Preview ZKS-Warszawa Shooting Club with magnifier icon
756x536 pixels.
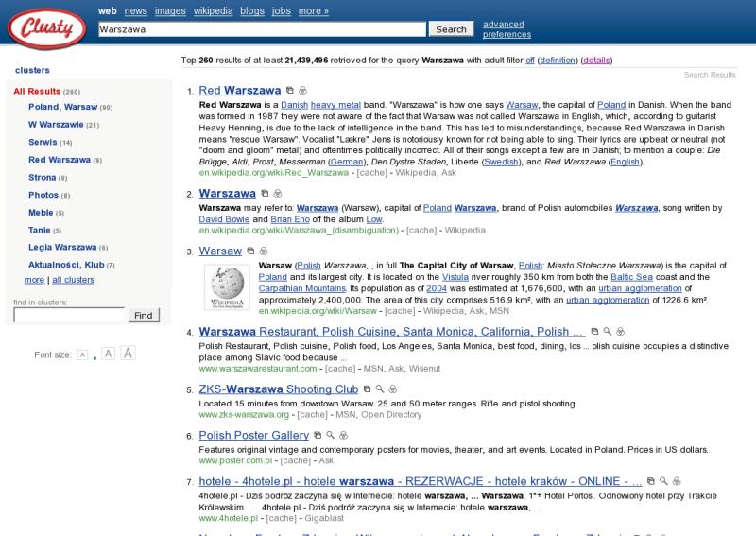coord(380,389)
